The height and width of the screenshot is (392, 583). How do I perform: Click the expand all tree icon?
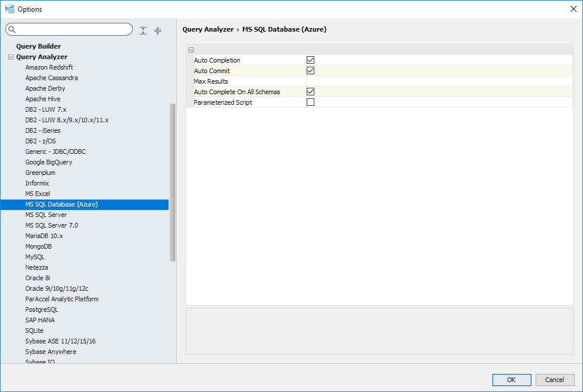pos(143,30)
